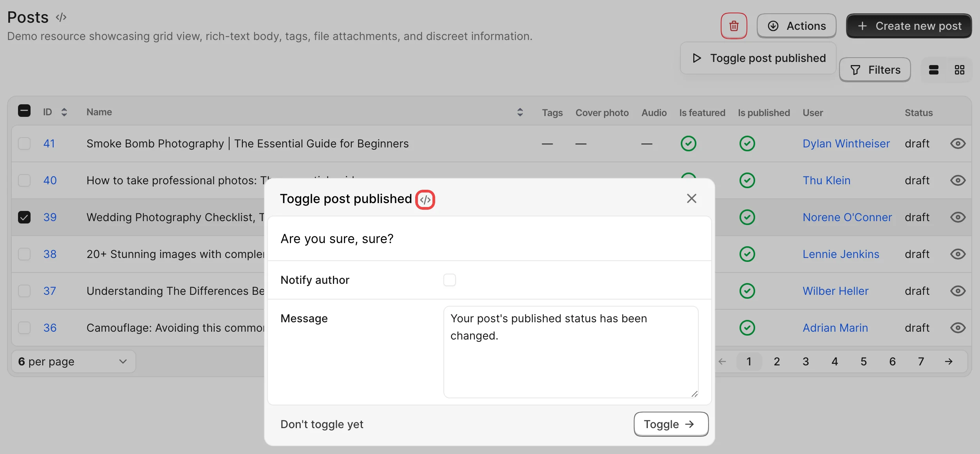Open post ID 40 link

(50, 180)
